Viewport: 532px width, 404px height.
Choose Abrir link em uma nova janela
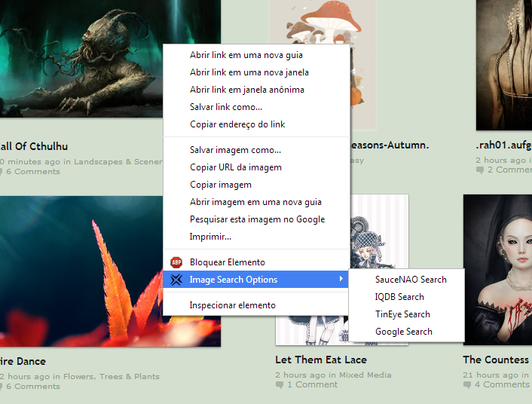click(x=256, y=72)
